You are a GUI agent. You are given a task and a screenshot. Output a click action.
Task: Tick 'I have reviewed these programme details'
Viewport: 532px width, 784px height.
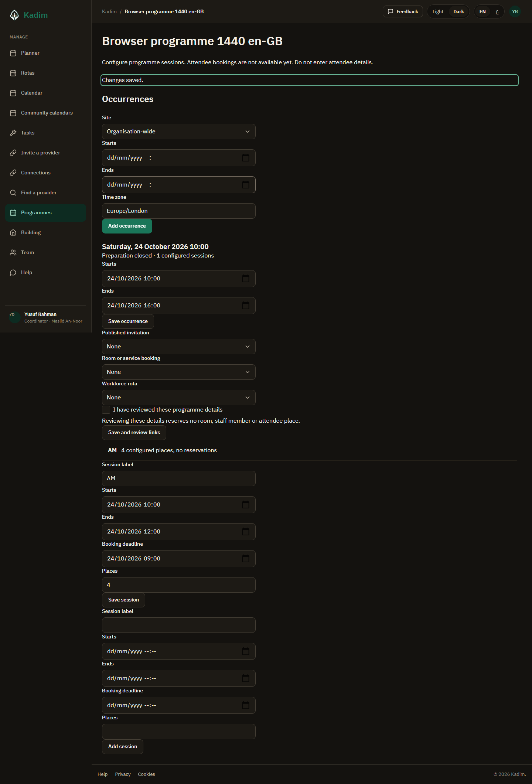pos(106,409)
